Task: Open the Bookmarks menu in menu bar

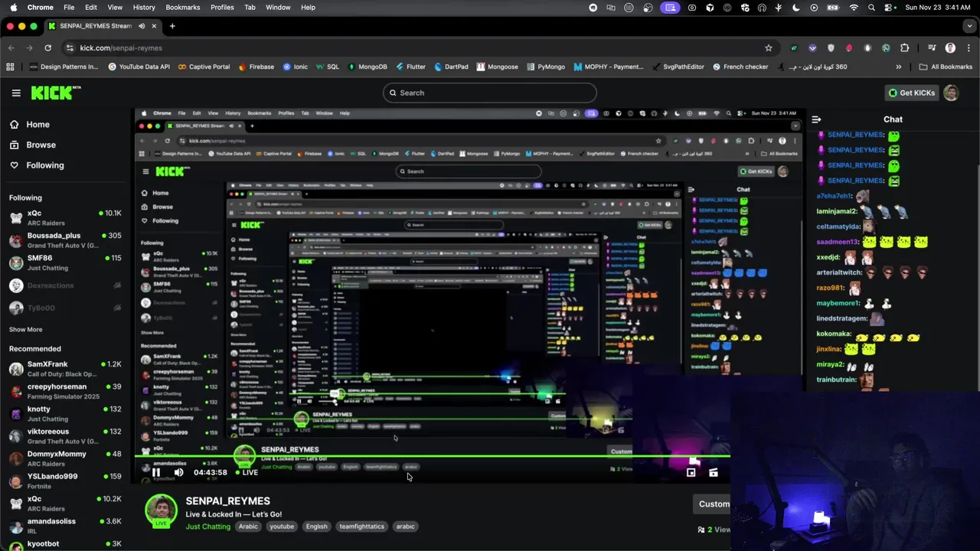Action: tap(182, 7)
